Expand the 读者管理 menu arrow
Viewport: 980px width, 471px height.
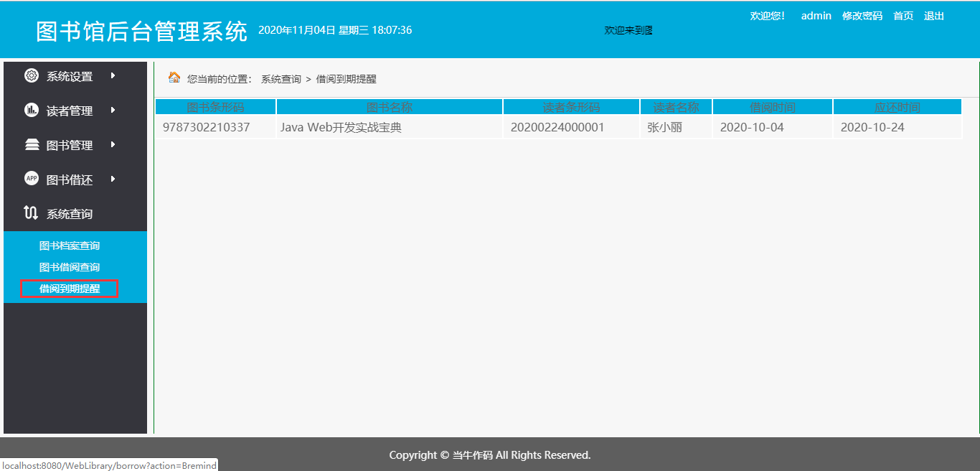113,110
